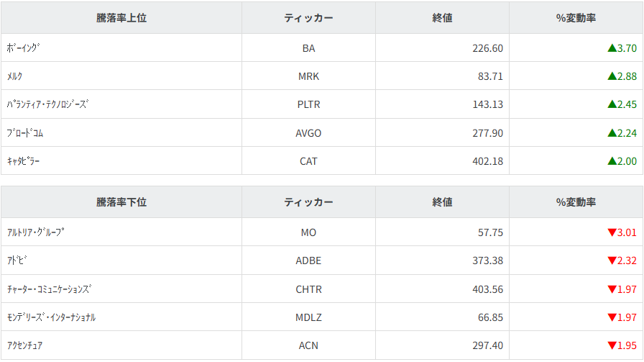Click the green up arrow beside 2.00
The image size is (644, 362).
[612, 161]
